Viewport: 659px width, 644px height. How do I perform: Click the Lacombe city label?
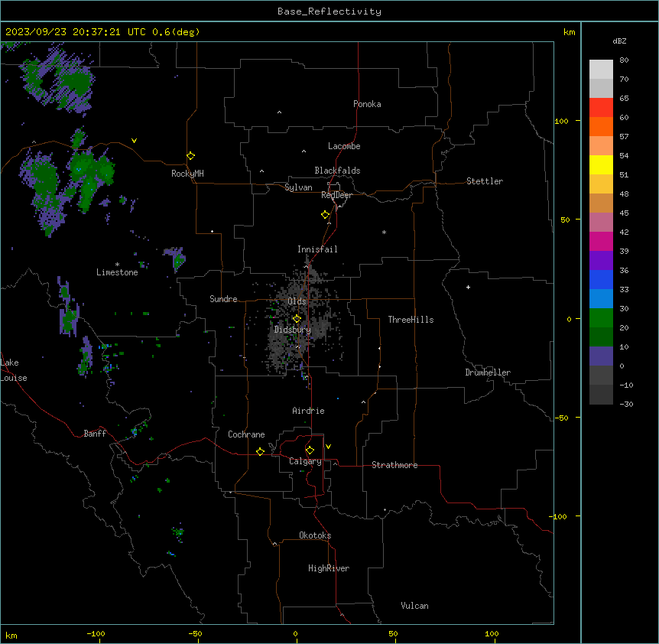click(x=344, y=146)
